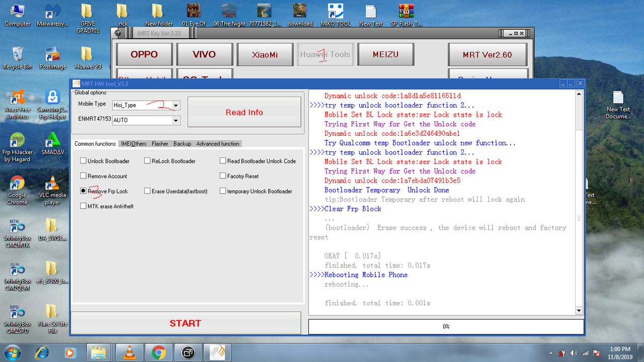
Task: Select the Huawei Y9 folder
Action: click(88, 58)
